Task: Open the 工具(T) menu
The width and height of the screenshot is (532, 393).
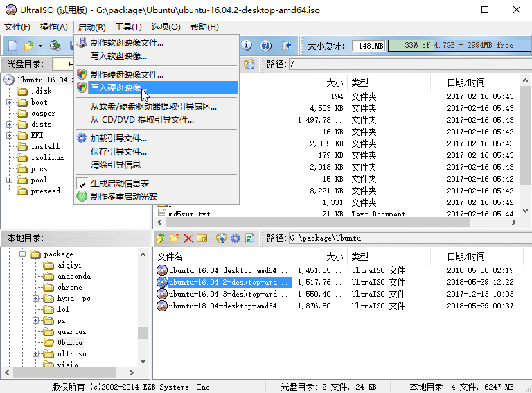Action: tap(128, 27)
